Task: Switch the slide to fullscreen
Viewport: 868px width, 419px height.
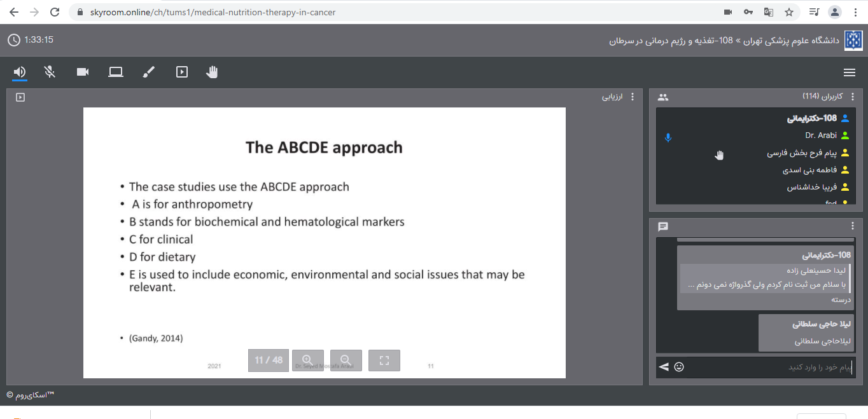Action: (384, 361)
